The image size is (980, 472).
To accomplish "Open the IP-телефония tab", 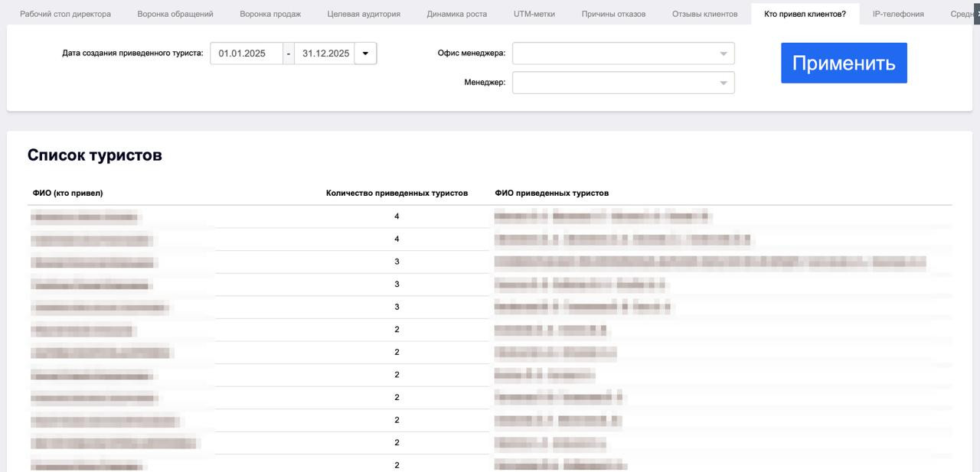I will pyautogui.click(x=898, y=14).
